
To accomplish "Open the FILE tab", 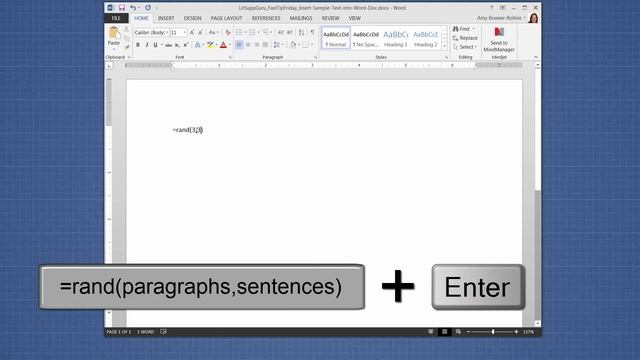I will point(116,18).
